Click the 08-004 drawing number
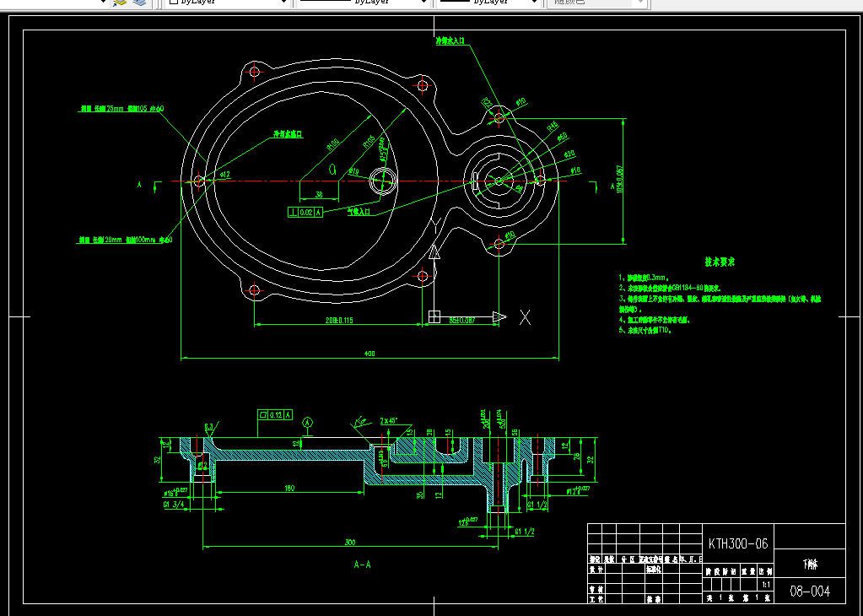 click(810, 592)
